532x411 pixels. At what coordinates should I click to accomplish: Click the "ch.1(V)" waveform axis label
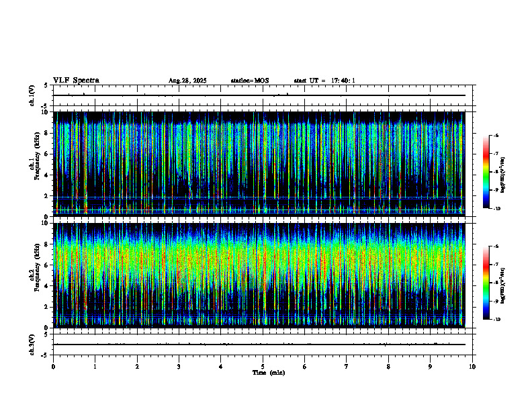32,95
